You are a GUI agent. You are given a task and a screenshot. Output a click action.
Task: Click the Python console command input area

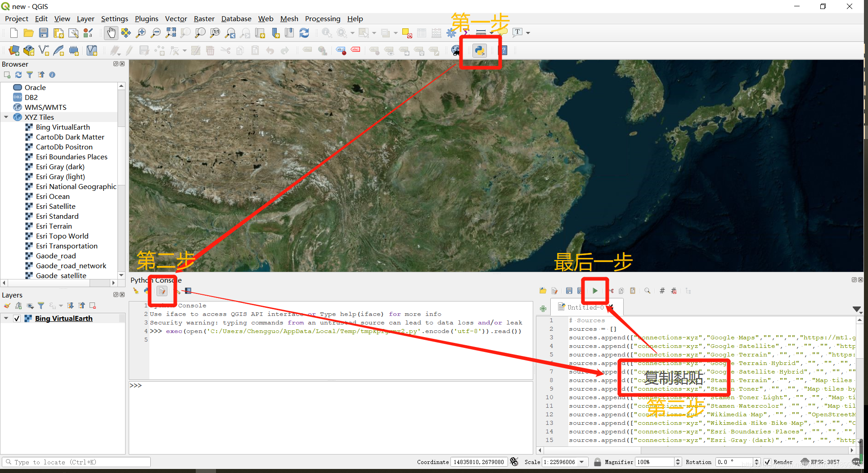[x=331, y=417]
